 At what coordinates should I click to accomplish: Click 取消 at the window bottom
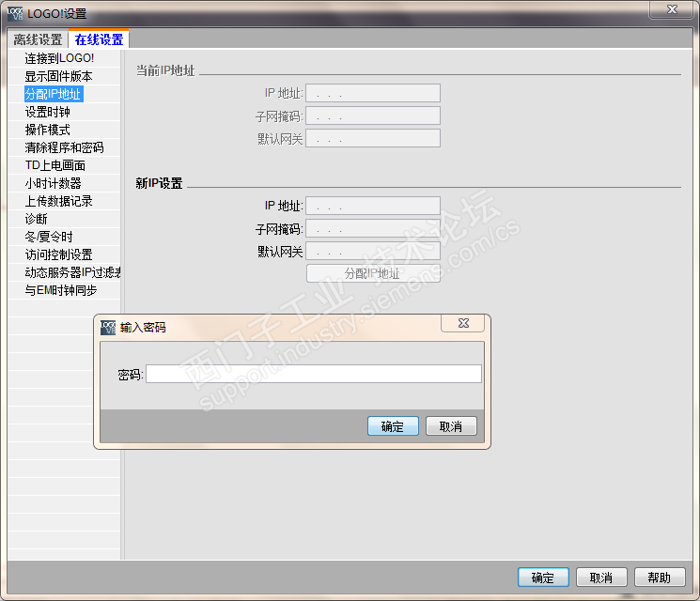click(601, 578)
